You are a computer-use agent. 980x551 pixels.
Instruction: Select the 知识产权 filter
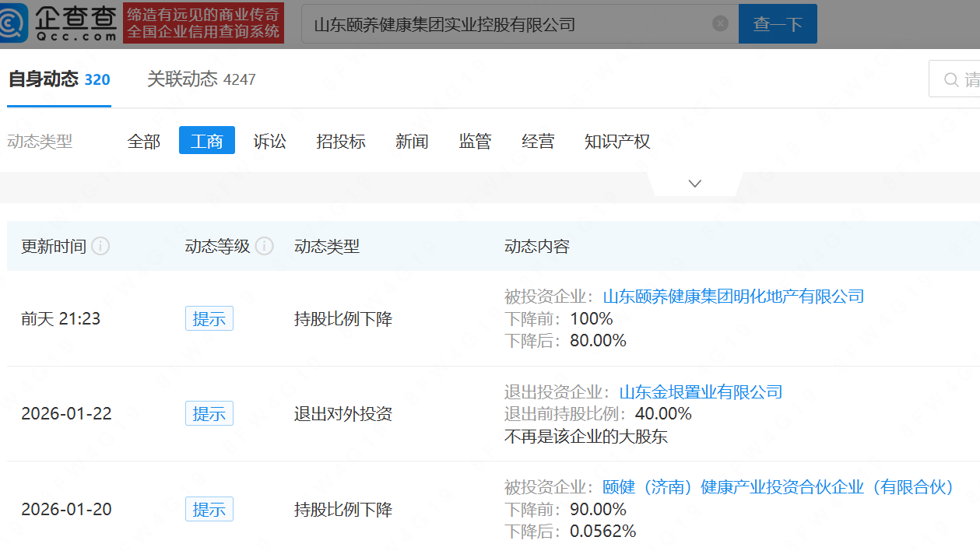[617, 141]
